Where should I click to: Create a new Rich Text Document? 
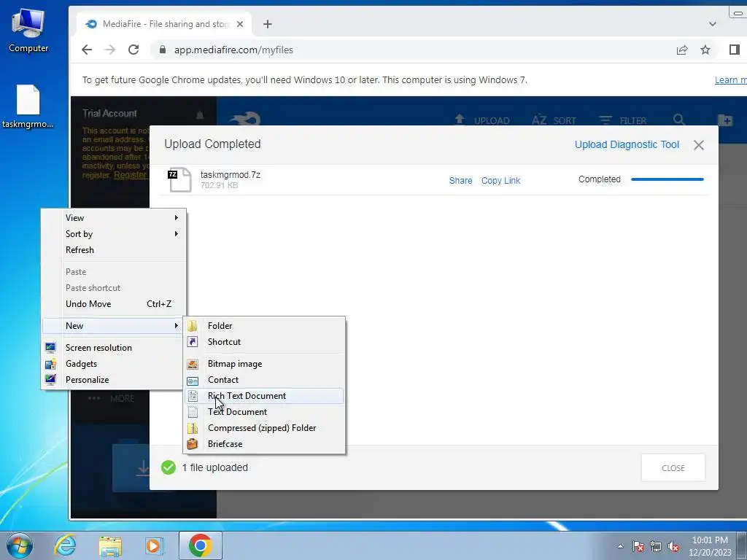click(264, 396)
